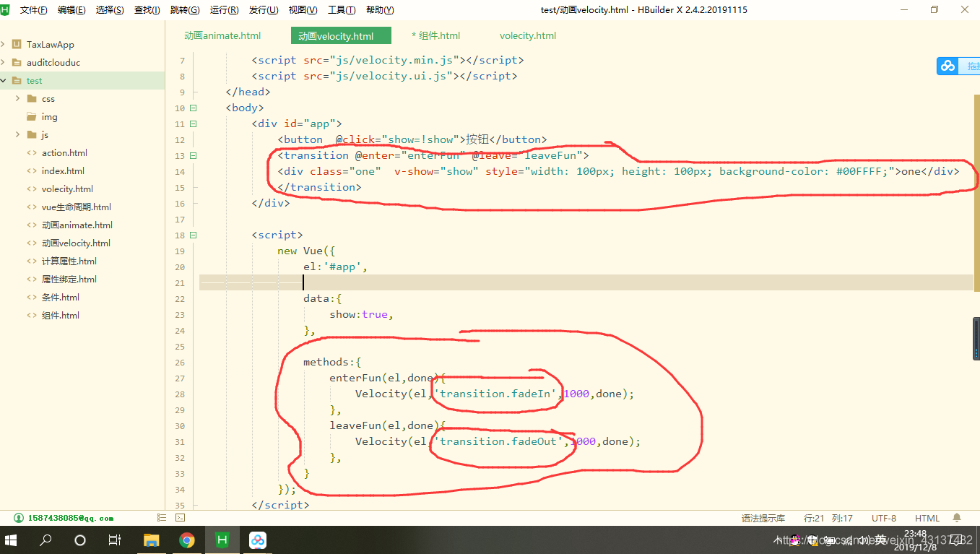Fold code at line 18 script tag
The height and width of the screenshot is (554, 980).
(x=193, y=235)
